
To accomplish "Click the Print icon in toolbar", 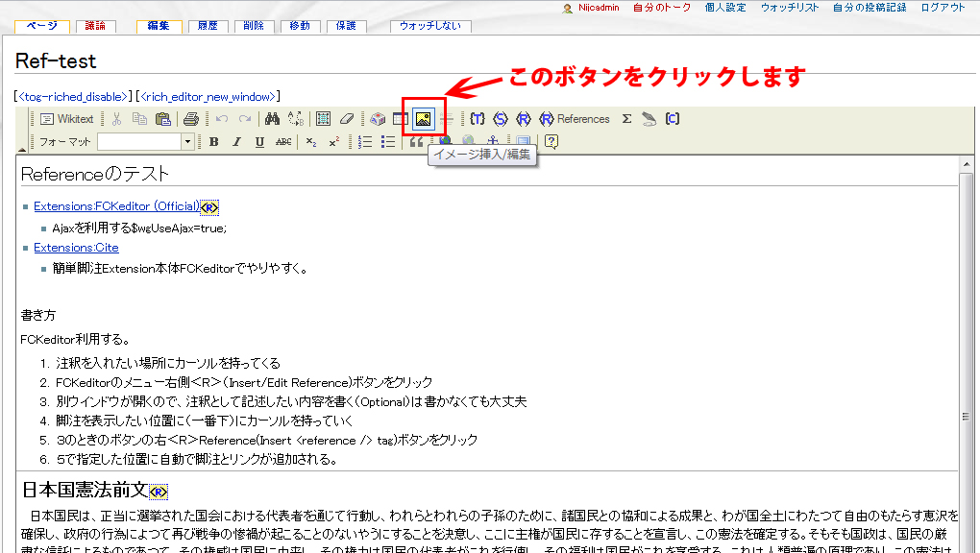I will tap(190, 119).
